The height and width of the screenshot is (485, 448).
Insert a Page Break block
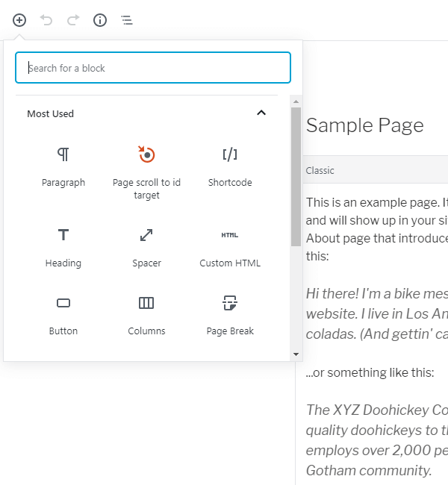(230, 315)
